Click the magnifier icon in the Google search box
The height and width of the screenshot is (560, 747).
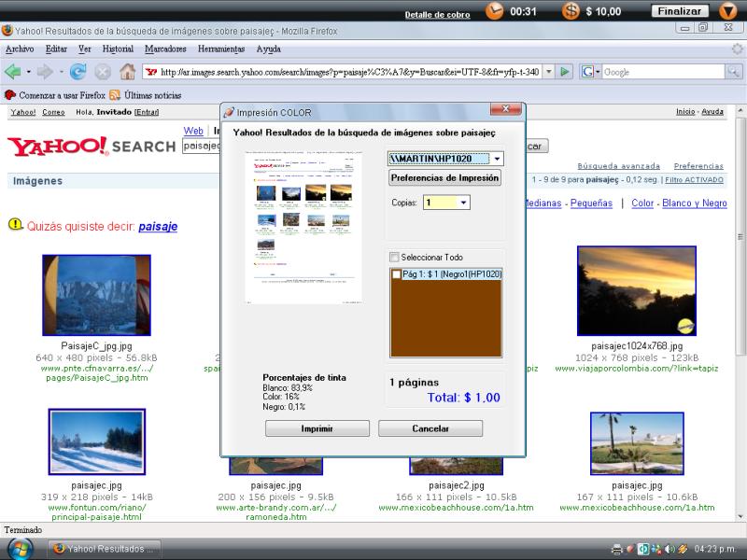[x=733, y=72]
